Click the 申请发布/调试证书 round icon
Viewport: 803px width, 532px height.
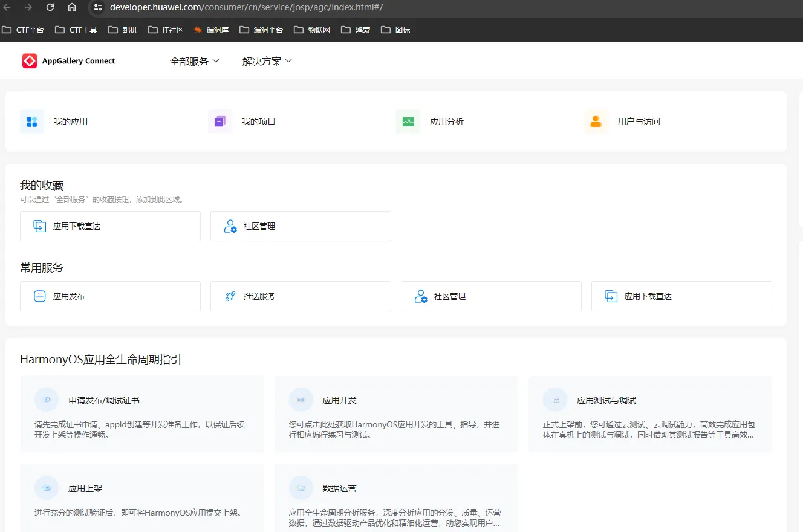47,400
